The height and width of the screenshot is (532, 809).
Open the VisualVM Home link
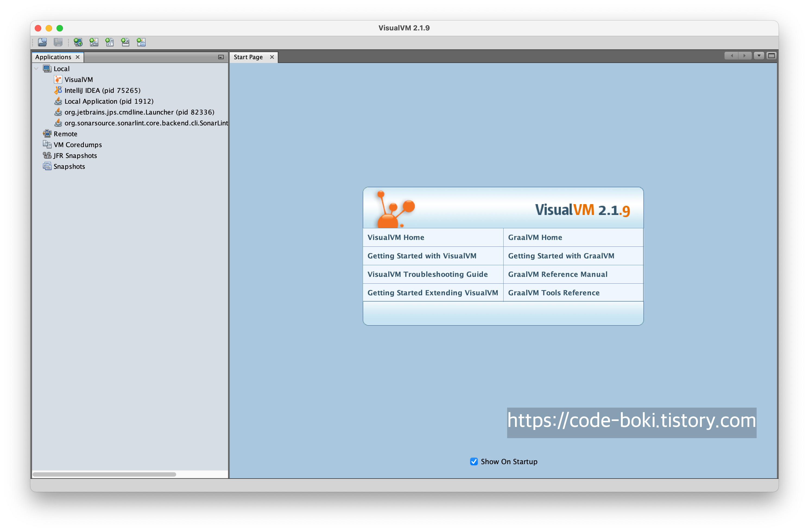click(396, 237)
